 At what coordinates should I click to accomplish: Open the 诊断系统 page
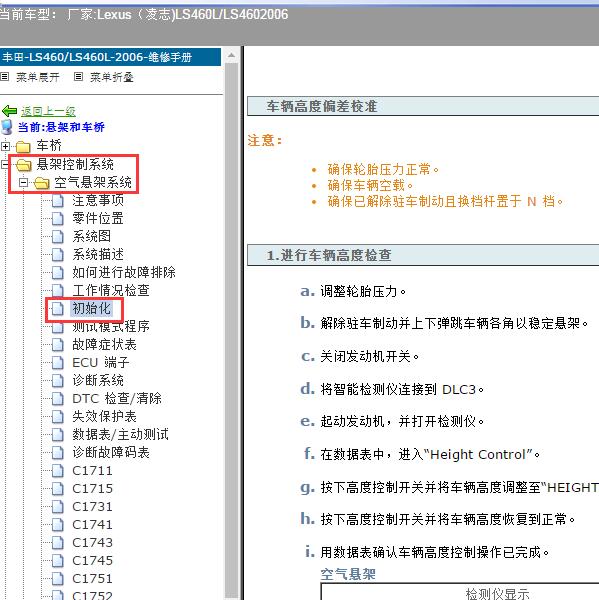click(98, 380)
